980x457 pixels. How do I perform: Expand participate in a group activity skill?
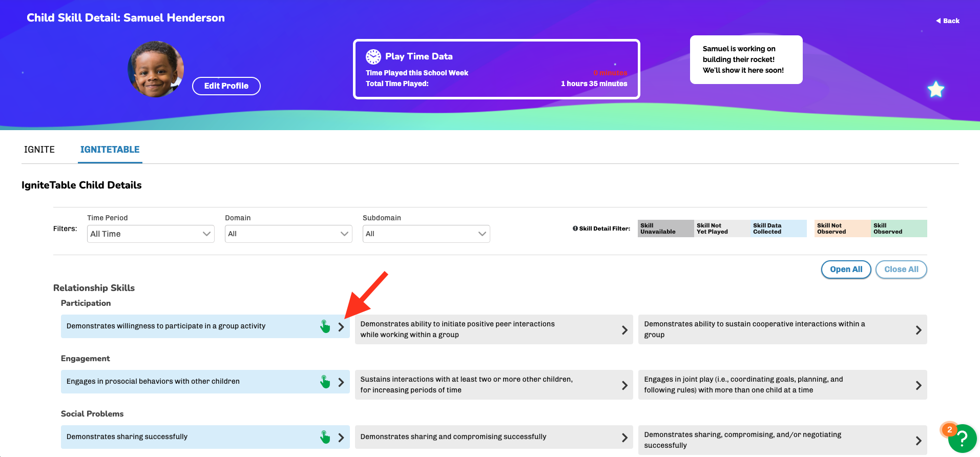coord(341,327)
